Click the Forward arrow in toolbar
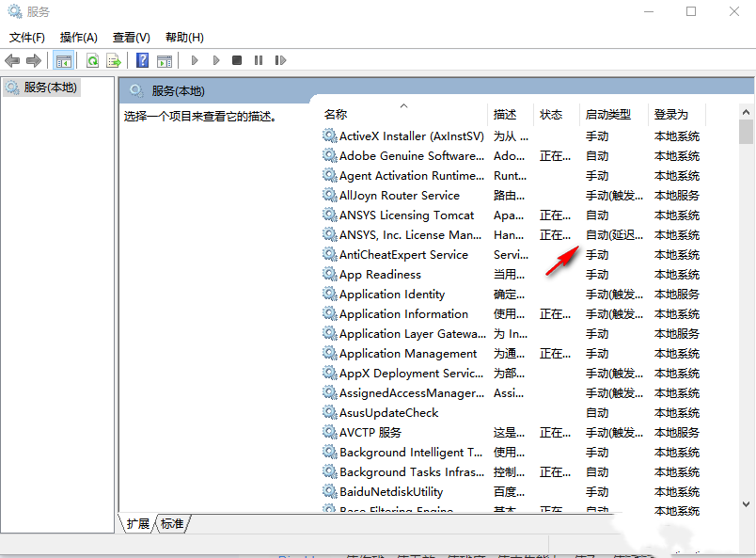Screen dimensions: 756x558 [x=34, y=60]
